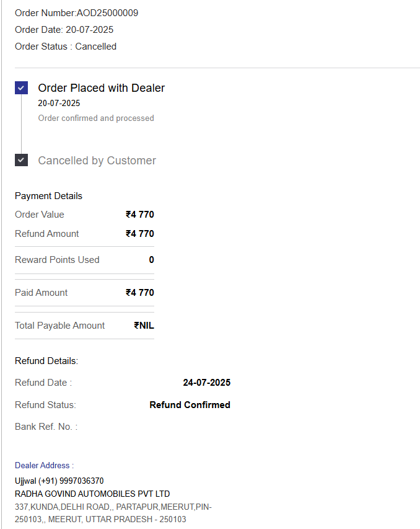Open the Dealer Address link
The width and height of the screenshot is (420, 529).
pos(44,466)
